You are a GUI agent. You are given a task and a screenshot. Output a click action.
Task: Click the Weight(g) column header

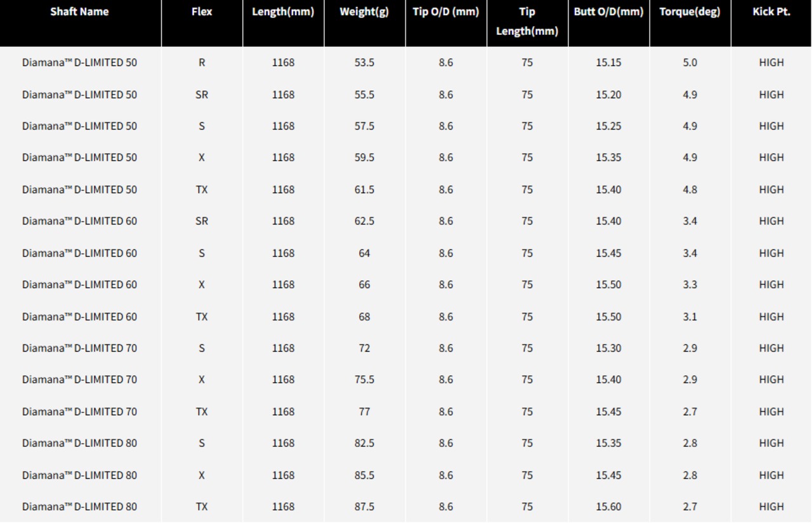point(364,12)
